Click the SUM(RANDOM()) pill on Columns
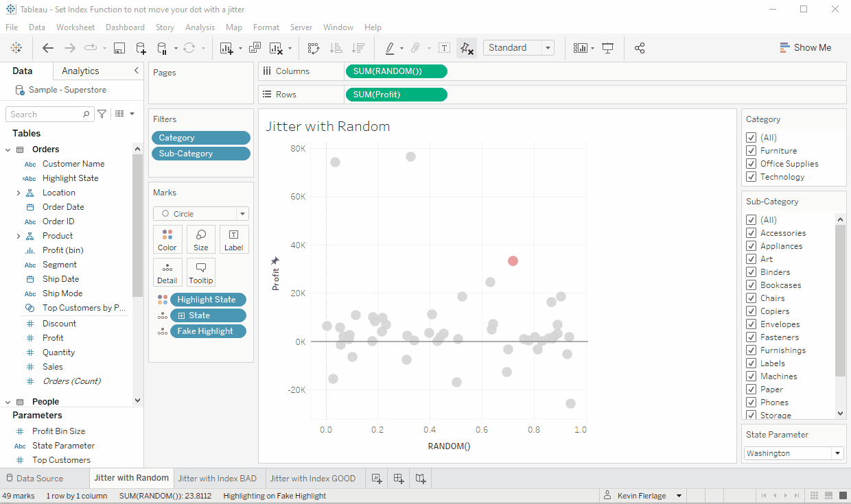This screenshot has height=504, width=851. [397, 71]
